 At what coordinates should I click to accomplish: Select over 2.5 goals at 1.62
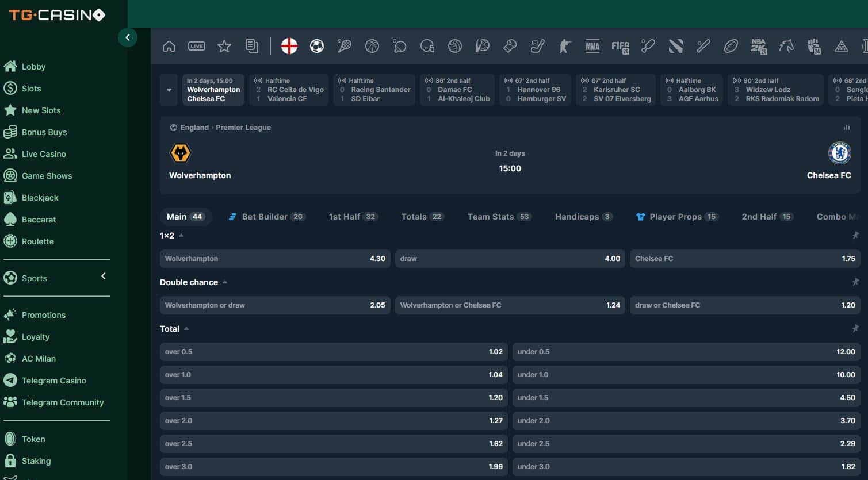click(334, 444)
